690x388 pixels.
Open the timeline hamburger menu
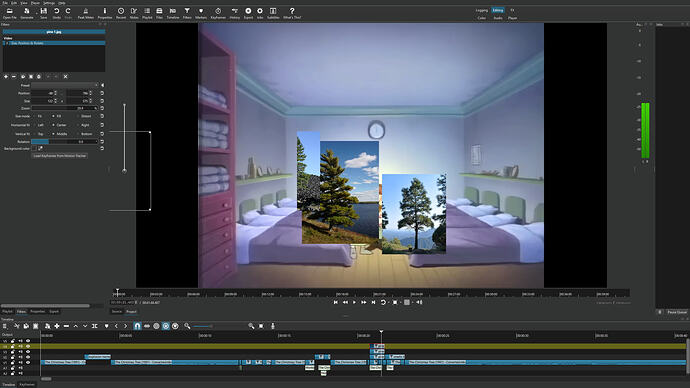[x=5, y=326]
